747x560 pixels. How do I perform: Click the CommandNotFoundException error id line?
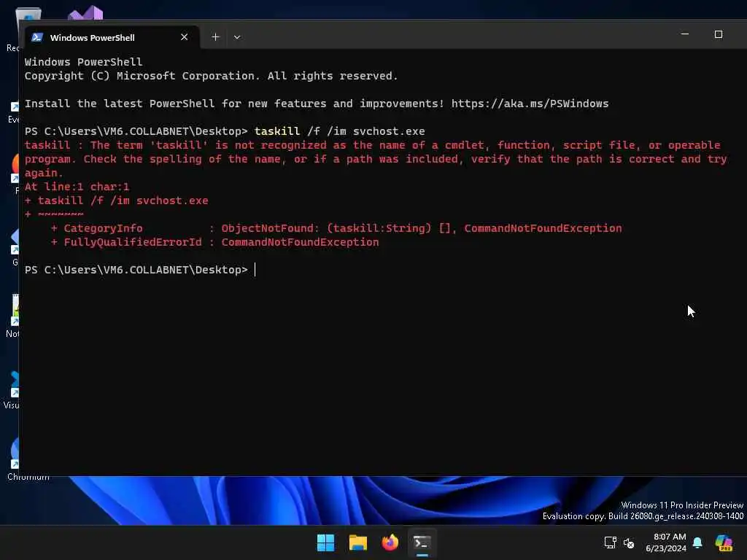[215, 242]
